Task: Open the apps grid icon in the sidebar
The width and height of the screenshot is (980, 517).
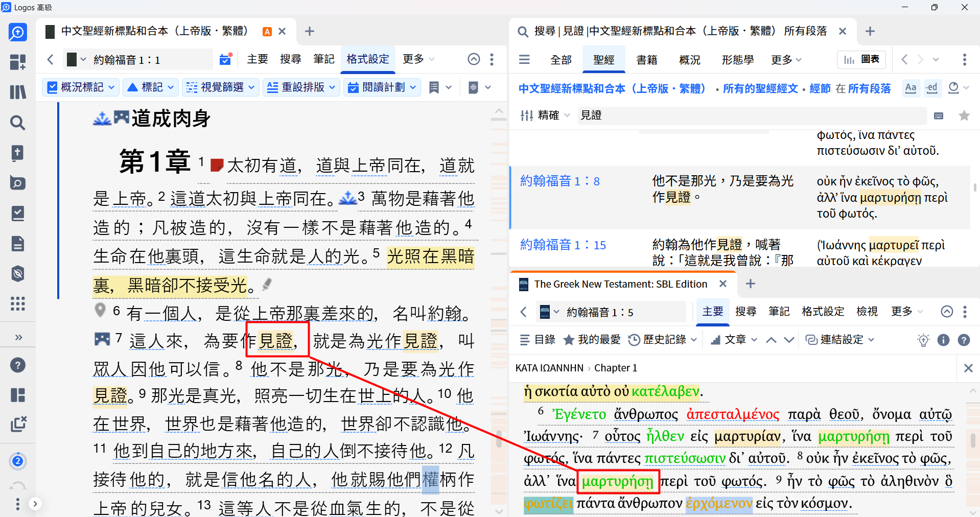Action: coord(18,304)
